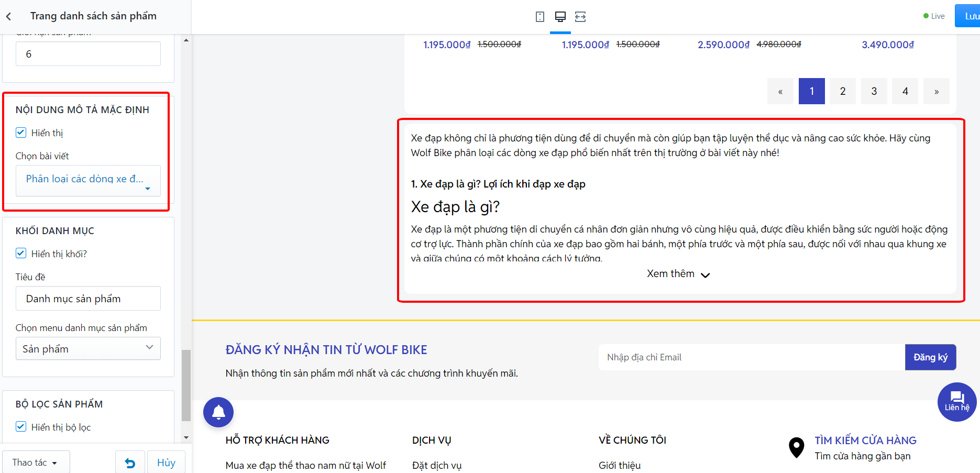This screenshot has height=473, width=980.
Task: Go back using the left arrow icon
Action: point(8,17)
